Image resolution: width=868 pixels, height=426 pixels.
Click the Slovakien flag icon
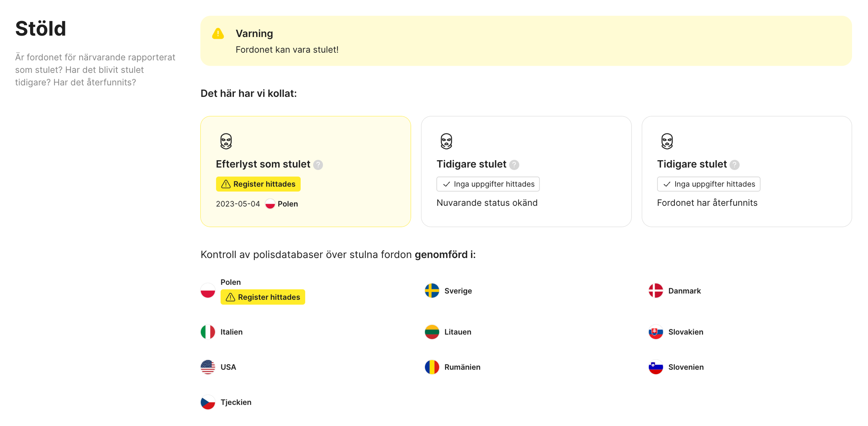[x=655, y=332]
